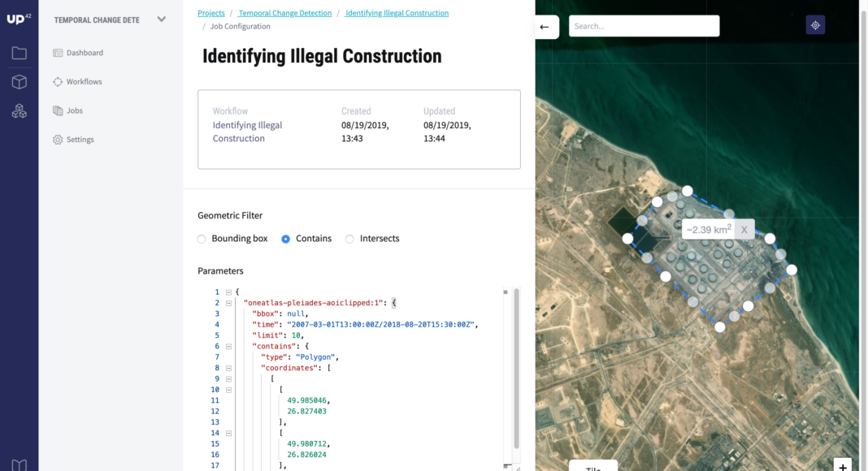
Task: Open Jobs in the sidebar
Action: tap(74, 110)
